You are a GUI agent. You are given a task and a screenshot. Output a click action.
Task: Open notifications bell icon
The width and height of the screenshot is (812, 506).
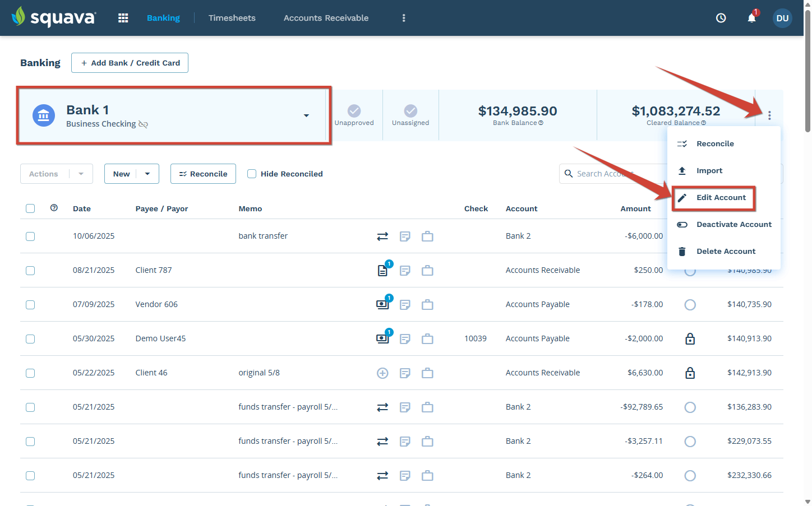coord(751,18)
